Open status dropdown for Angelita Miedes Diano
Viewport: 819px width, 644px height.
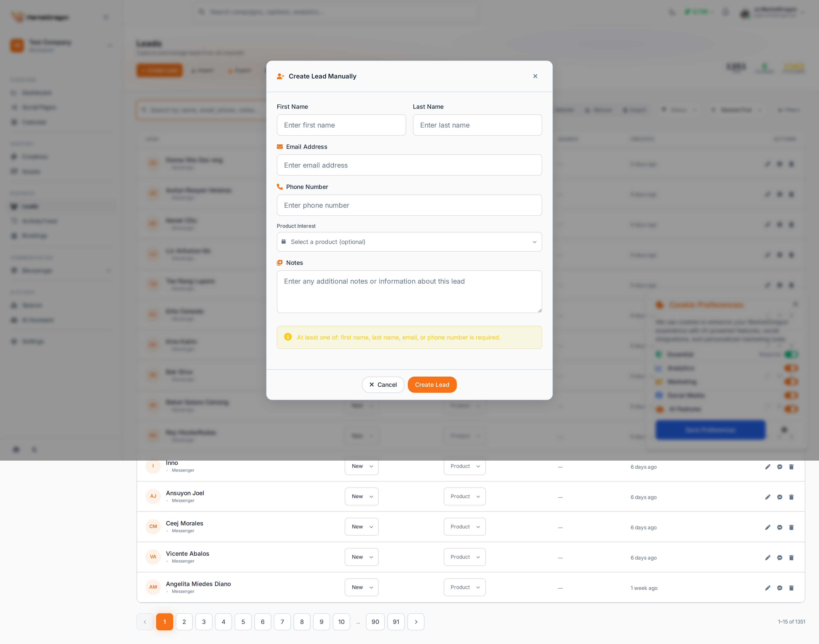[361, 587]
